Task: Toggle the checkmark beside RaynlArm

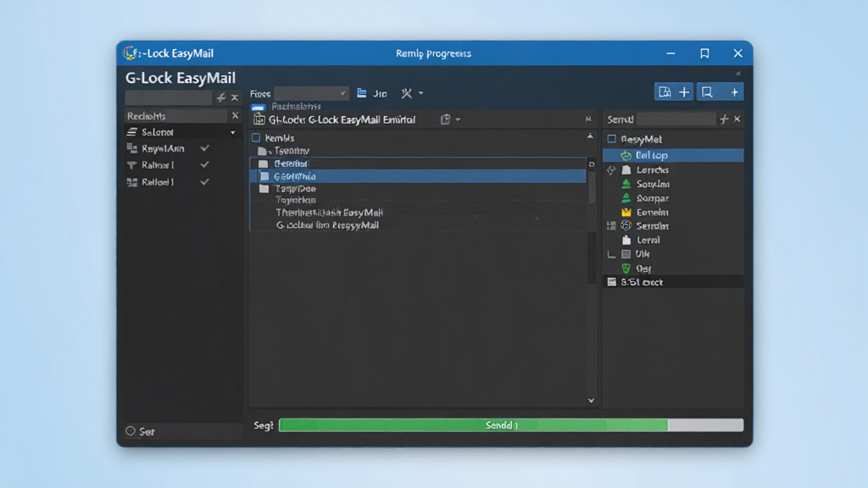Action: (205, 148)
